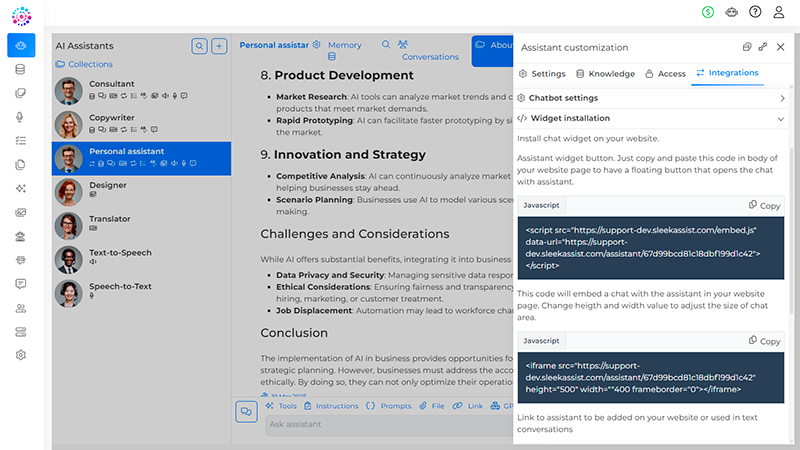Select the Consultant assistant
800x450 pixels.
[141, 91]
